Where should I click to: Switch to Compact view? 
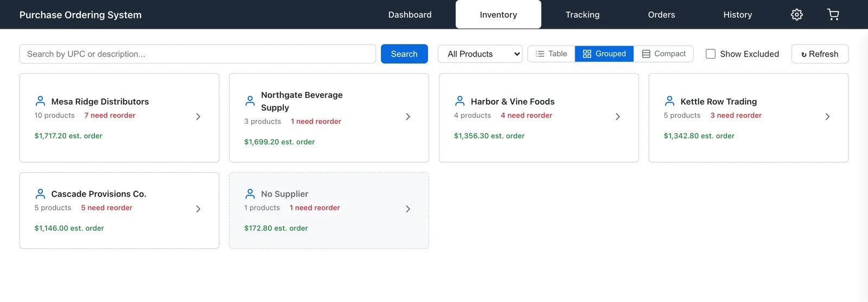(x=663, y=54)
